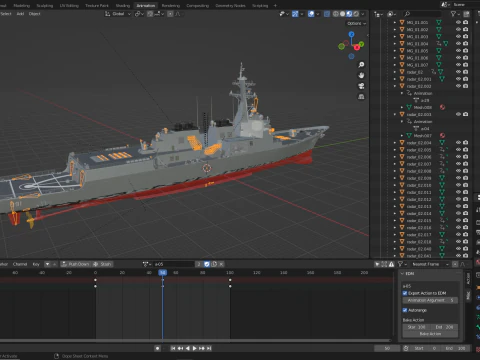Screen dimensions: 480x360
Task: Expand Mesh.008 under radar_02.002
Action: click(402, 107)
